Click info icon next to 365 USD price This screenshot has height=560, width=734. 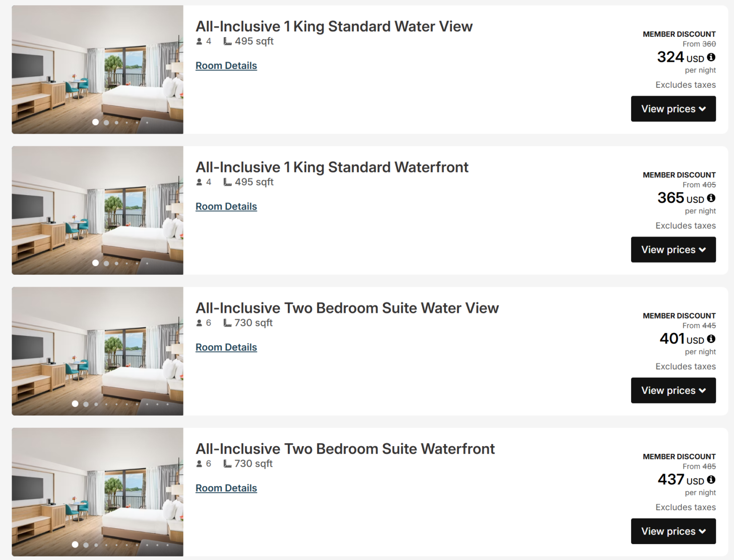(x=711, y=198)
